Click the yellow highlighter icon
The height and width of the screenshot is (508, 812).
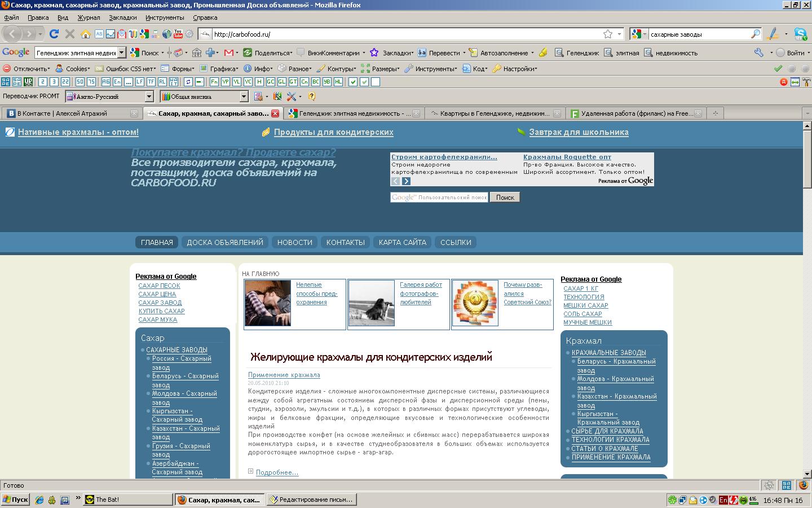[543, 52]
